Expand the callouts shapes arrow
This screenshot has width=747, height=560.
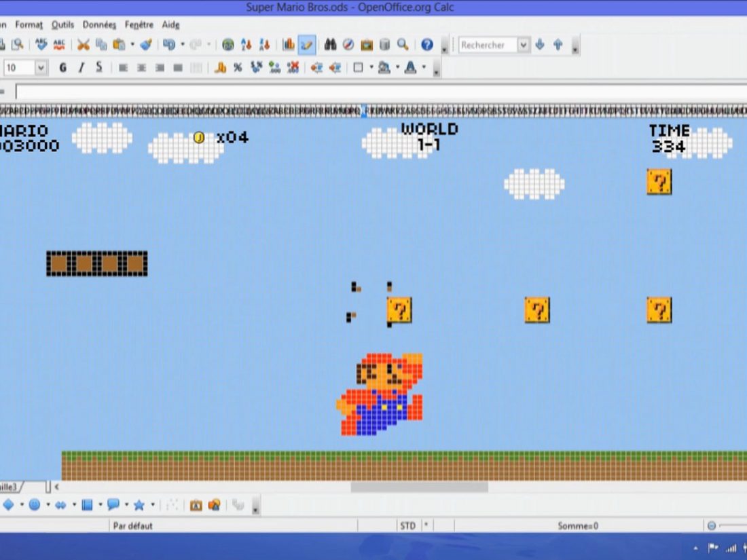[126, 505]
